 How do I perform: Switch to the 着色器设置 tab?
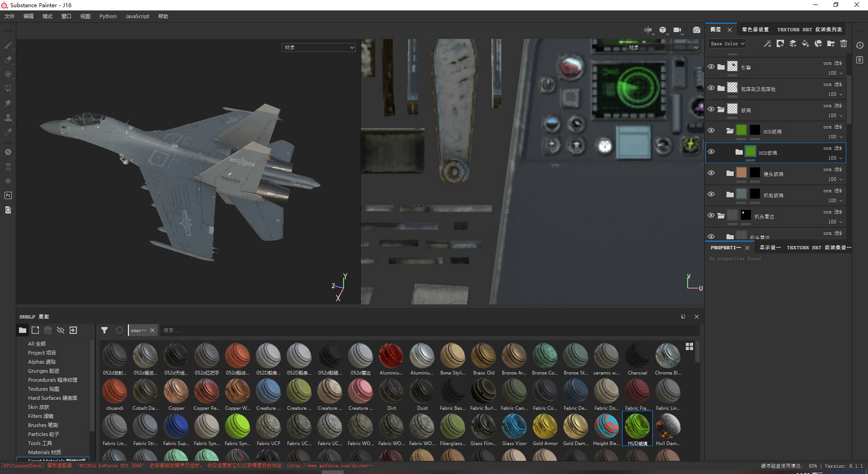coord(755,29)
